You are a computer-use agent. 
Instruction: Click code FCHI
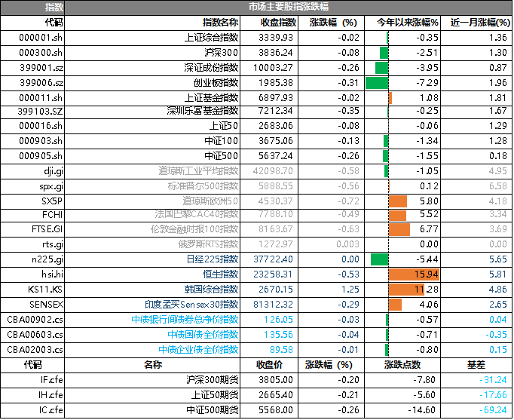53,215
